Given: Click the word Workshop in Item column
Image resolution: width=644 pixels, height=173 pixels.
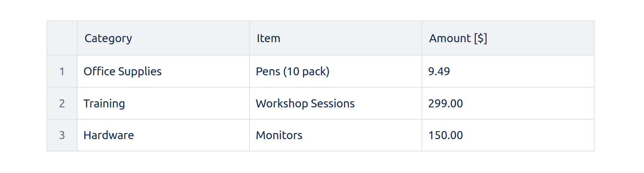Looking at the screenshot, I should click(282, 103).
